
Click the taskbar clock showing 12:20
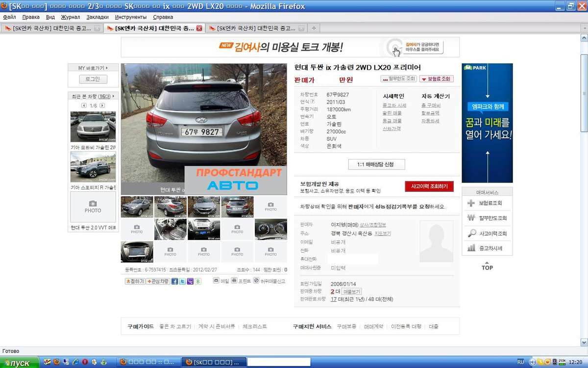pyautogui.click(x=576, y=362)
